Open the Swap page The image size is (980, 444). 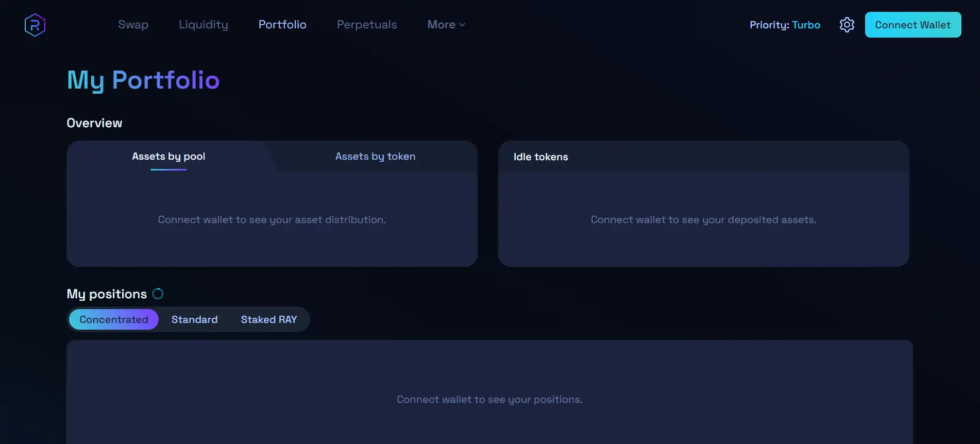133,25
